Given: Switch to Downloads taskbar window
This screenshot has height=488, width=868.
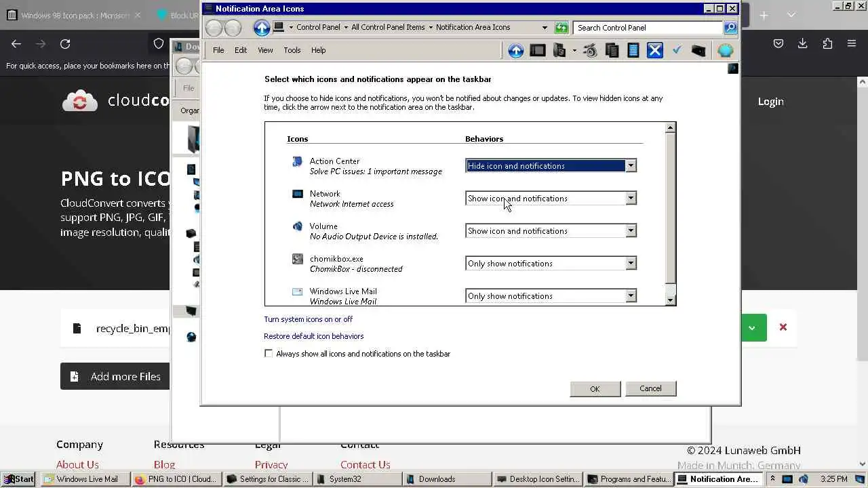Looking at the screenshot, I should 448,479.
